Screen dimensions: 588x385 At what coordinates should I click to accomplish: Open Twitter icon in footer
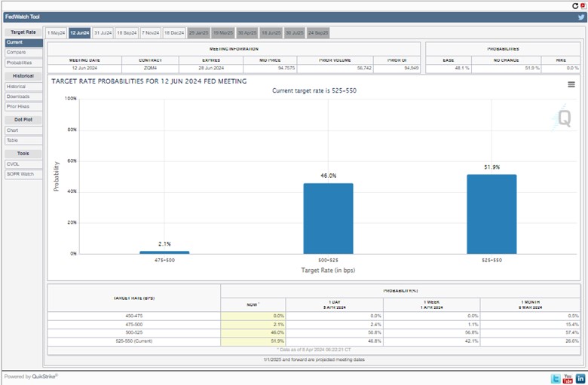(x=556, y=379)
